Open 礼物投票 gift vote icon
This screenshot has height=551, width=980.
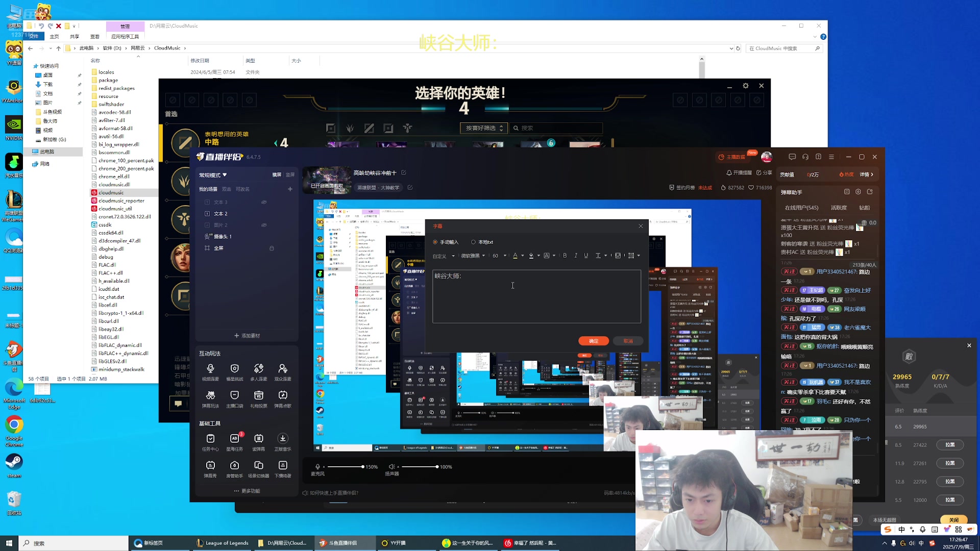(258, 399)
